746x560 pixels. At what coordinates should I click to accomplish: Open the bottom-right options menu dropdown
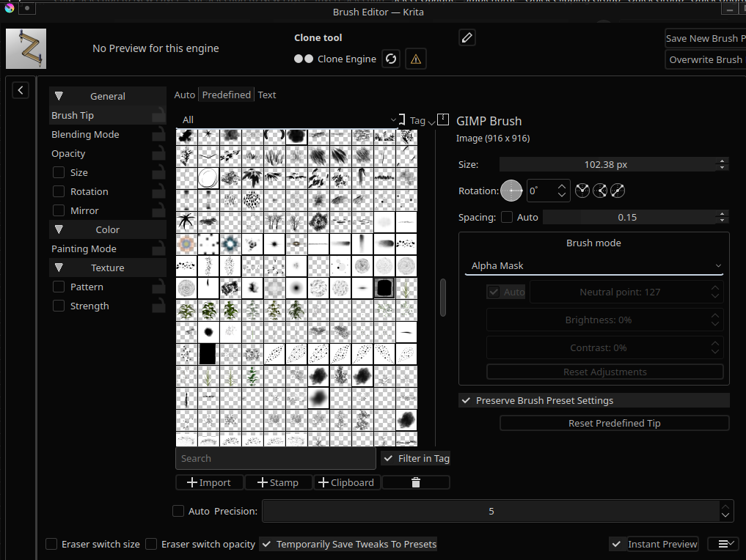[x=725, y=544]
